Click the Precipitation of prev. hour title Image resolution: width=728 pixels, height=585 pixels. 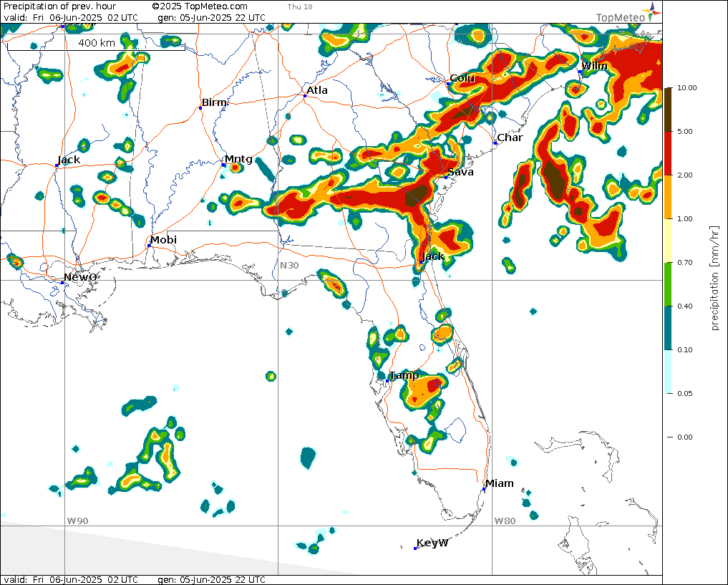click(x=60, y=6)
